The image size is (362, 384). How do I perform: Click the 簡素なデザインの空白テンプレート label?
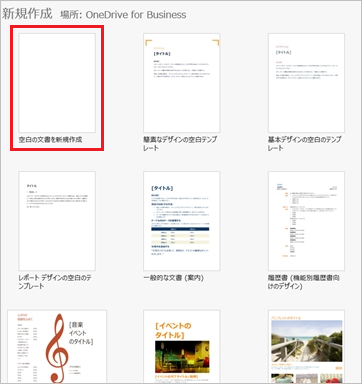[x=180, y=144]
